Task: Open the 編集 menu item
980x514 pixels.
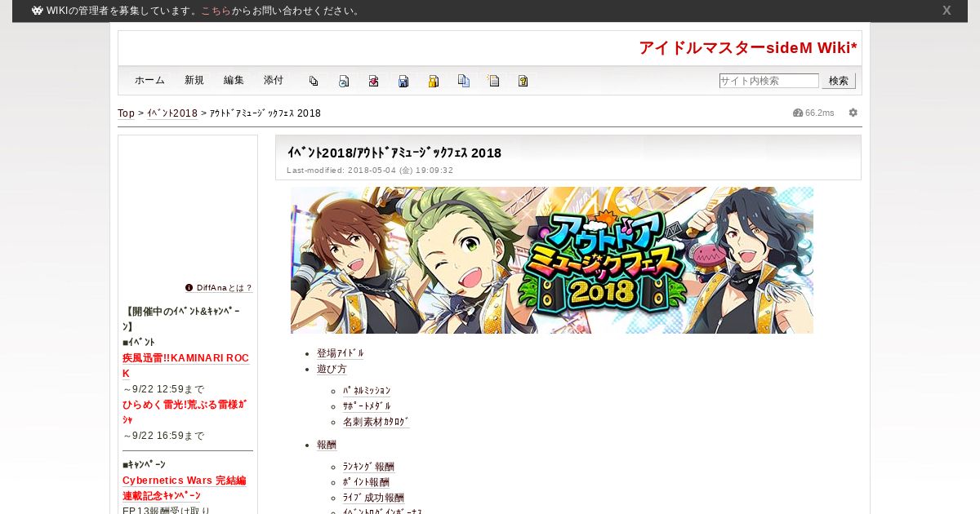Action: (x=234, y=80)
